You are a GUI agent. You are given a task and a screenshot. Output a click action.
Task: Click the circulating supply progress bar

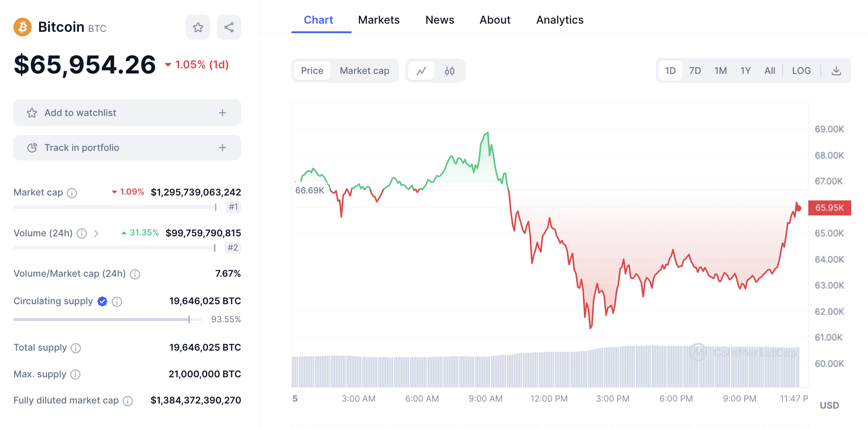(x=107, y=320)
